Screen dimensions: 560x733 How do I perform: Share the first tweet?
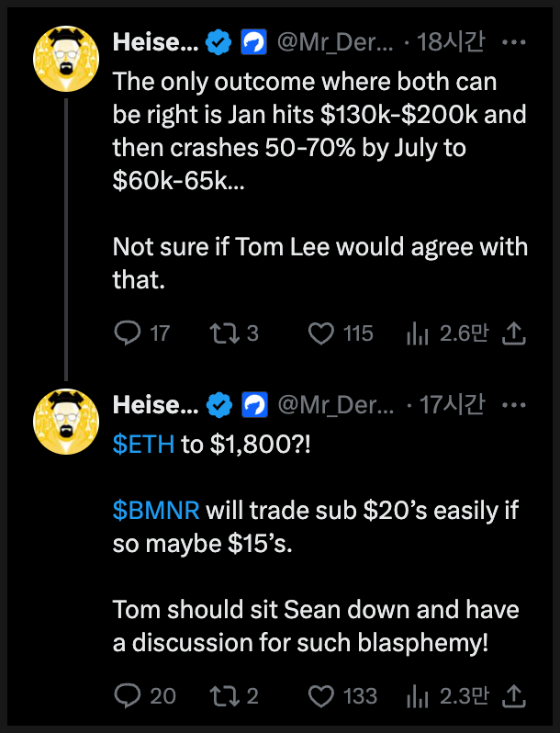pos(515,333)
